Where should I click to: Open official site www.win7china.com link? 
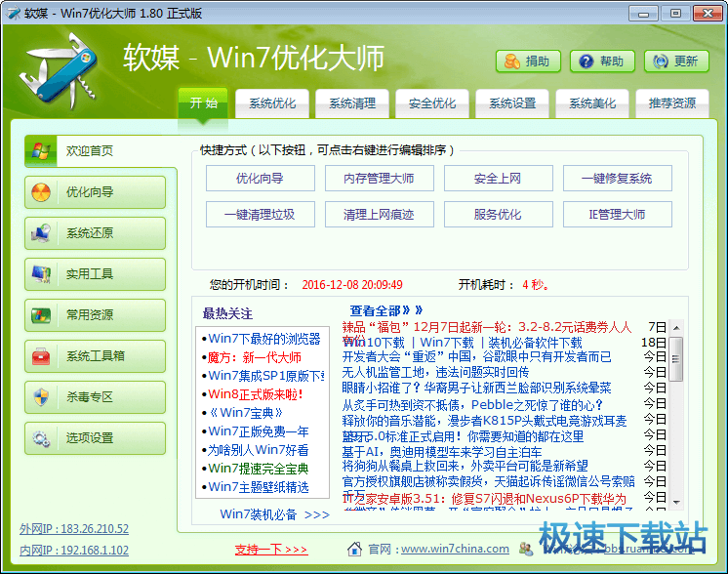(x=455, y=549)
